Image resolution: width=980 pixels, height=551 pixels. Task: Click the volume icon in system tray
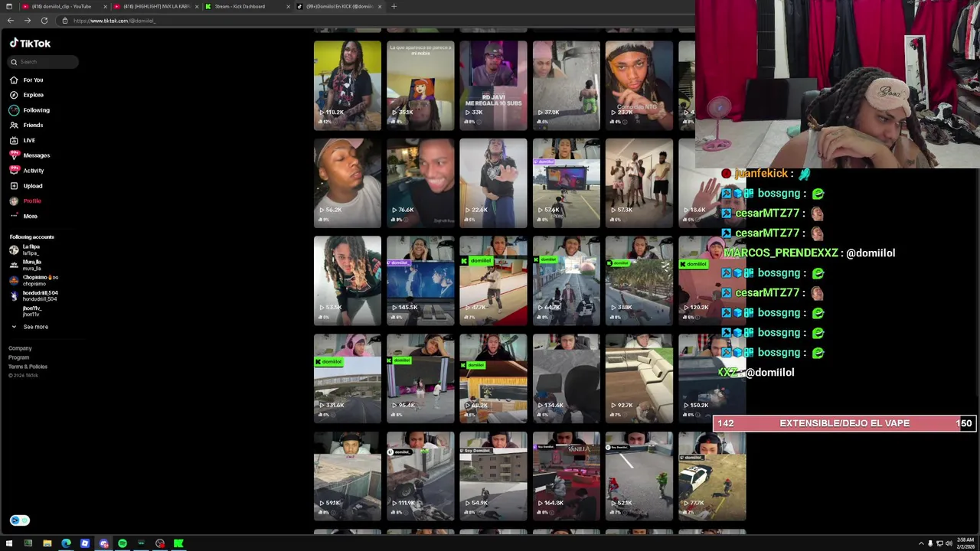[949, 543]
